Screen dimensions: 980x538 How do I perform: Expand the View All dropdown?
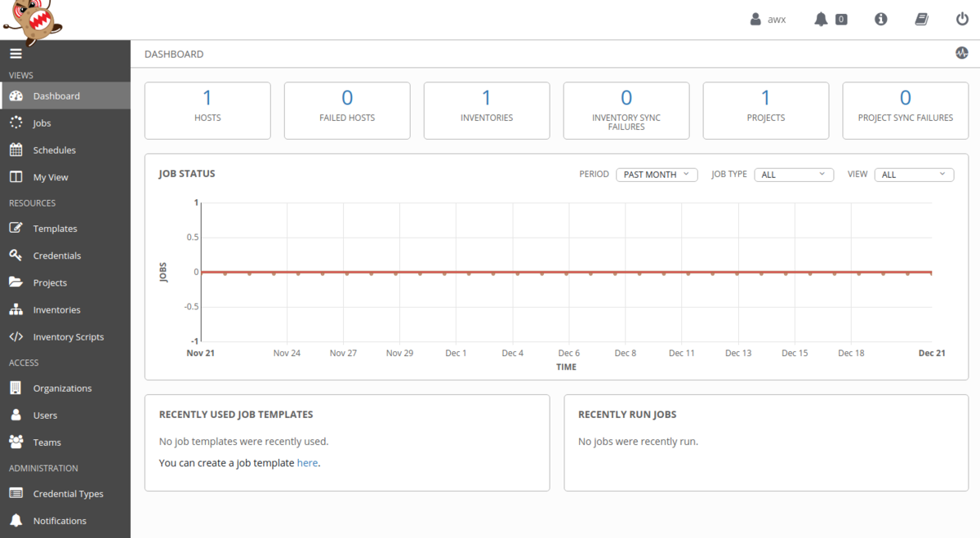tap(914, 175)
